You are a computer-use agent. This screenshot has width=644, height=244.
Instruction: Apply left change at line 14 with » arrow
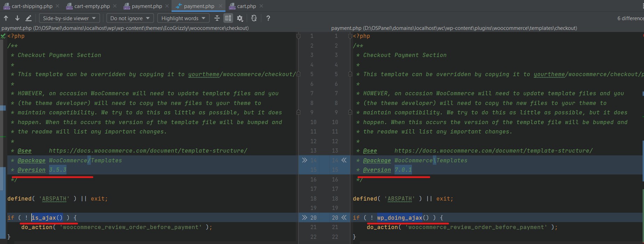[x=304, y=160]
